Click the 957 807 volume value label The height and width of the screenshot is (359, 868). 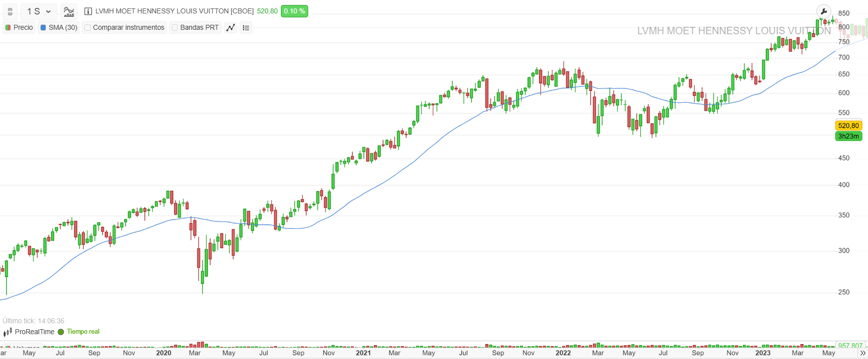[x=850, y=345]
